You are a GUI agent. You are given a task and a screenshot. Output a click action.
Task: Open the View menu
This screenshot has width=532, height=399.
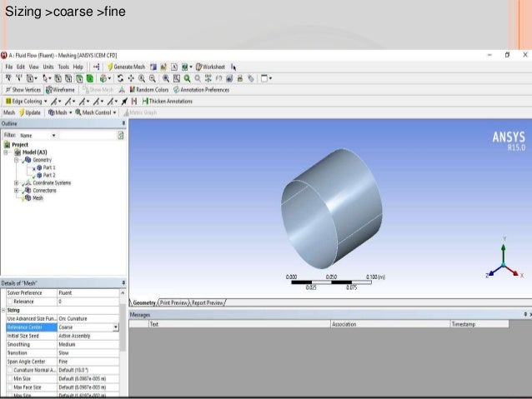(x=33, y=67)
